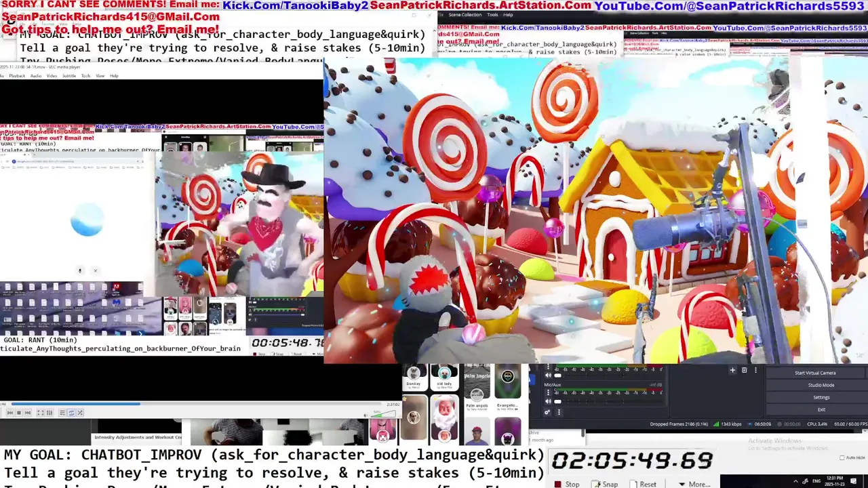The image size is (868, 488).
Task: Enable Studio Mode in OBS
Action: [821, 385]
